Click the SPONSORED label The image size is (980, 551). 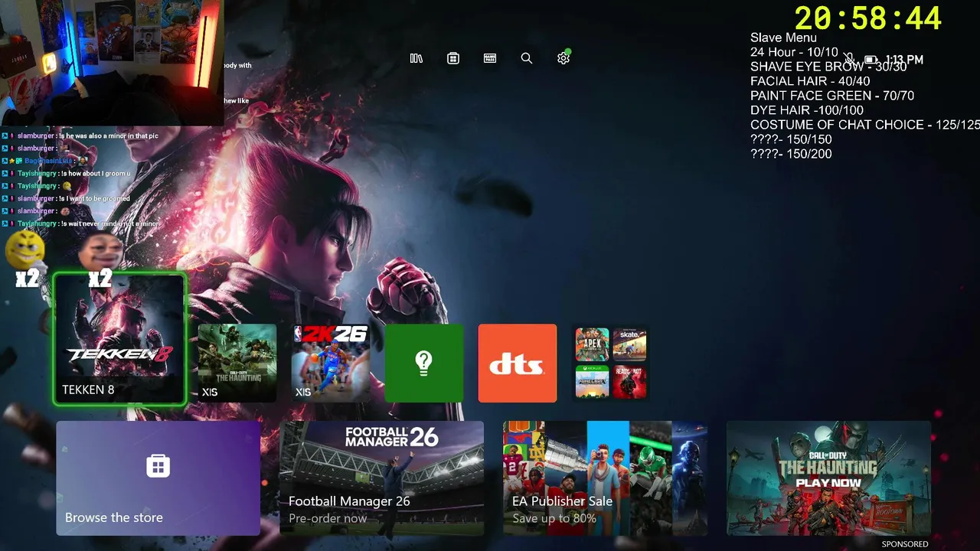pyautogui.click(x=905, y=544)
